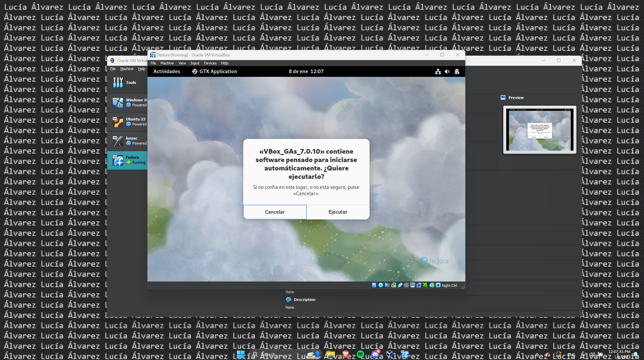This screenshot has width=644, height=360.
Task: Click the shared folders status icon
Action: pos(406,285)
